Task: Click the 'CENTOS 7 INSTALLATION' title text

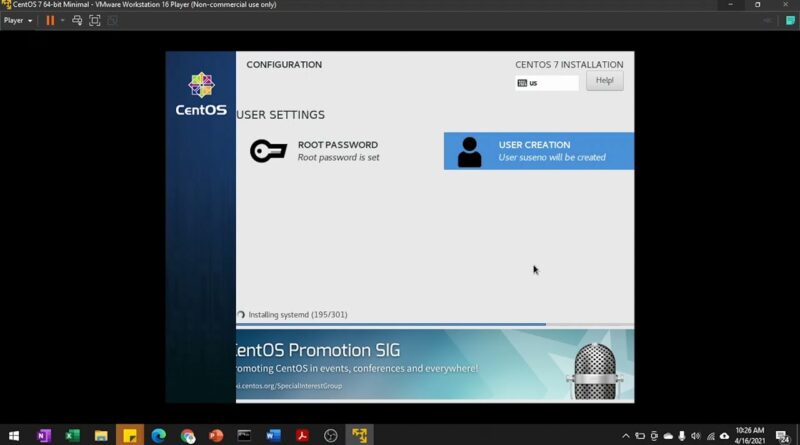Action: [x=569, y=65]
